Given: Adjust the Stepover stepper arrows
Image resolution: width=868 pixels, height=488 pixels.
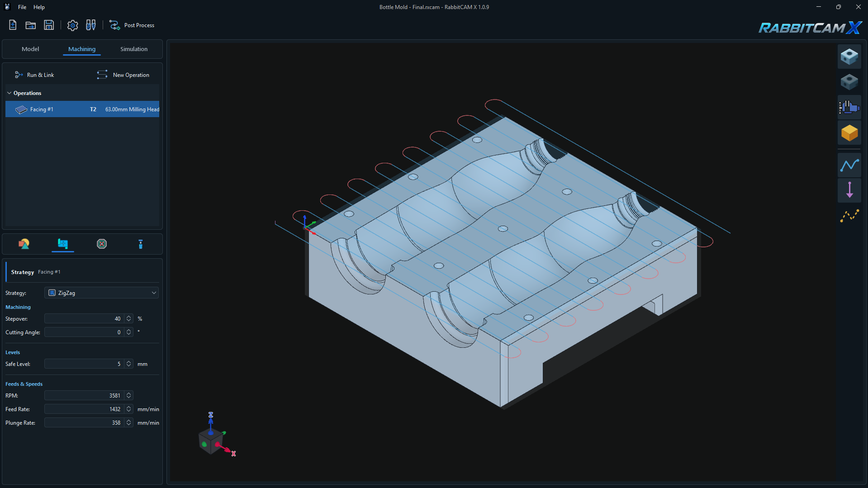Looking at the screenshot, I should (129, 319).
